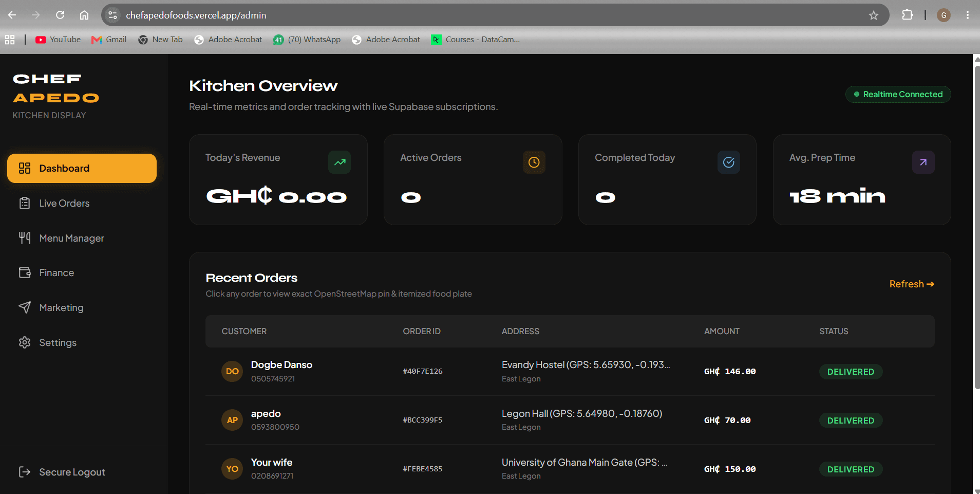The height and width of the screenshot is (494, 980).
Task: Reload the page with browser refresh icon
Action: (60, 15)
